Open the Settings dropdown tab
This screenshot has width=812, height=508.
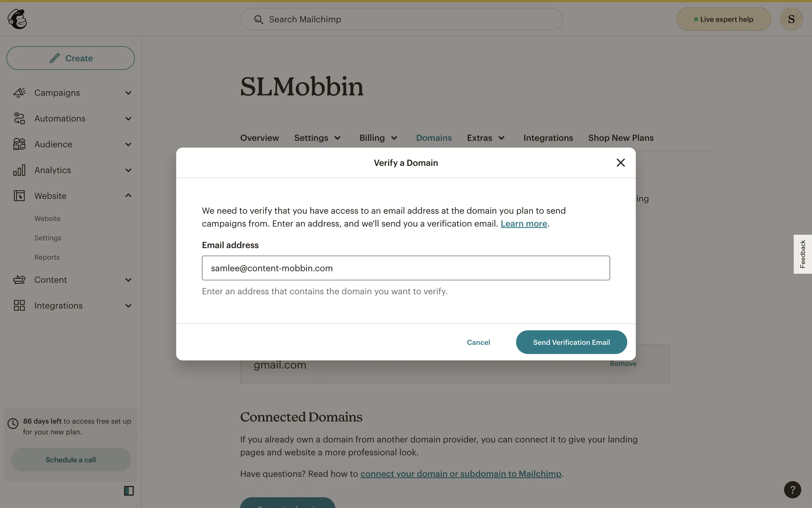tap(317, 138)
